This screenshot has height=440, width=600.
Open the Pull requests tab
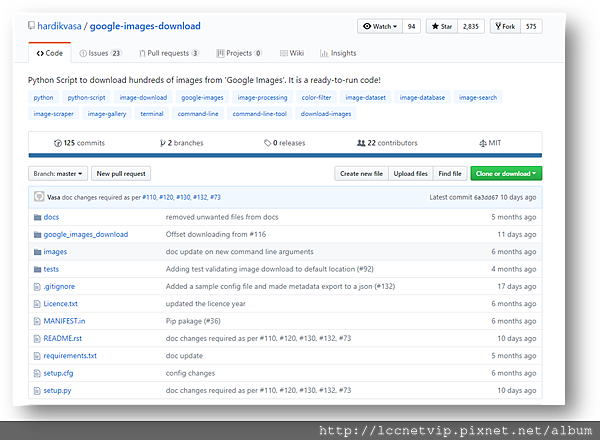[169, 53]
